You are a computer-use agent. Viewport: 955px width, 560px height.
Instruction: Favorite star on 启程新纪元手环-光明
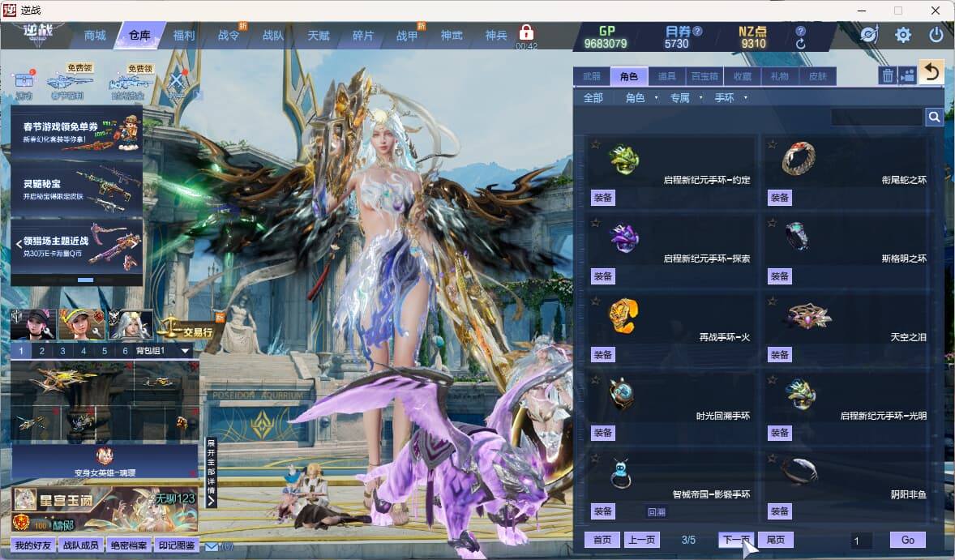[772, 379]
